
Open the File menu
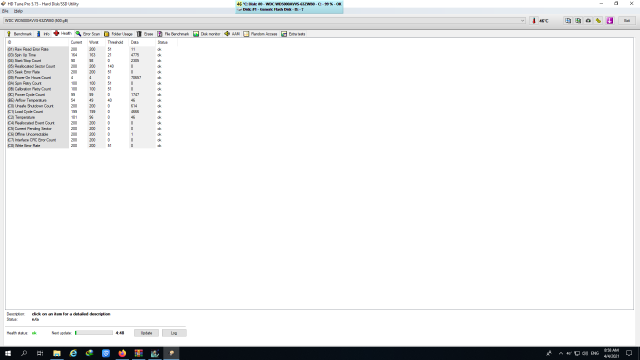pyautogui.click(x=5, y=11)
